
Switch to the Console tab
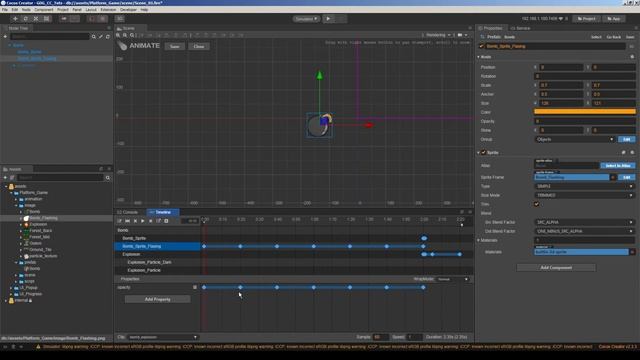coord(128,212)
